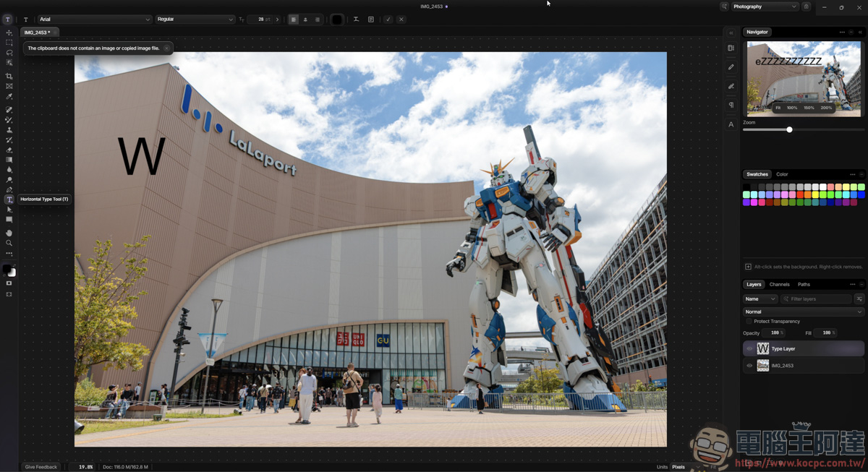Screen dimensions: 868x472
Task: Open the Navigator panel tab
Action: click(x=757, y=32)
